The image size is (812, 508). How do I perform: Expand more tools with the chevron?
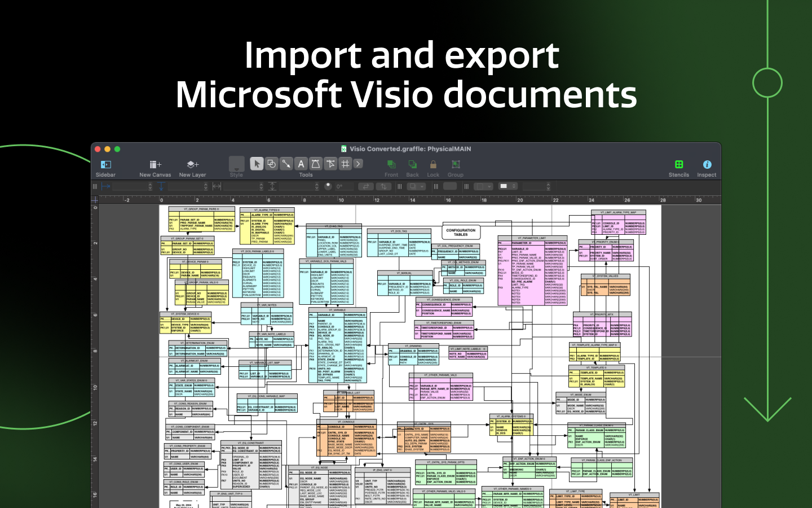pos(358,164)
